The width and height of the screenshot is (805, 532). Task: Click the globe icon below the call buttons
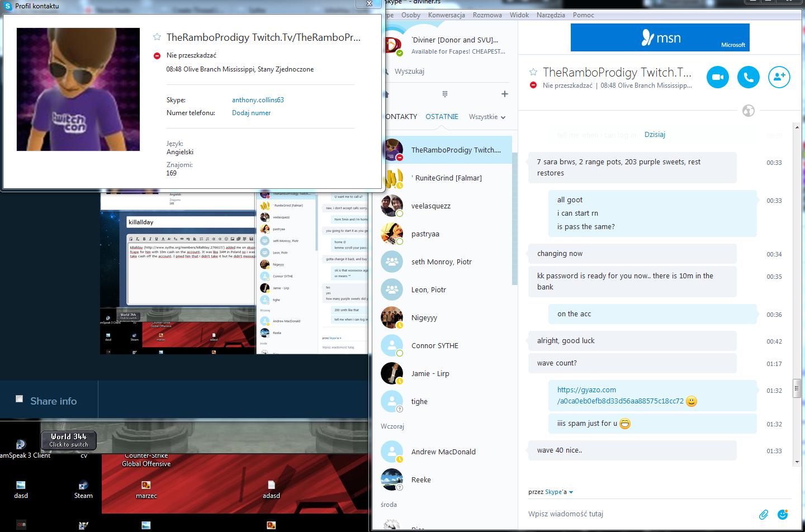click(x=749, y=111)
